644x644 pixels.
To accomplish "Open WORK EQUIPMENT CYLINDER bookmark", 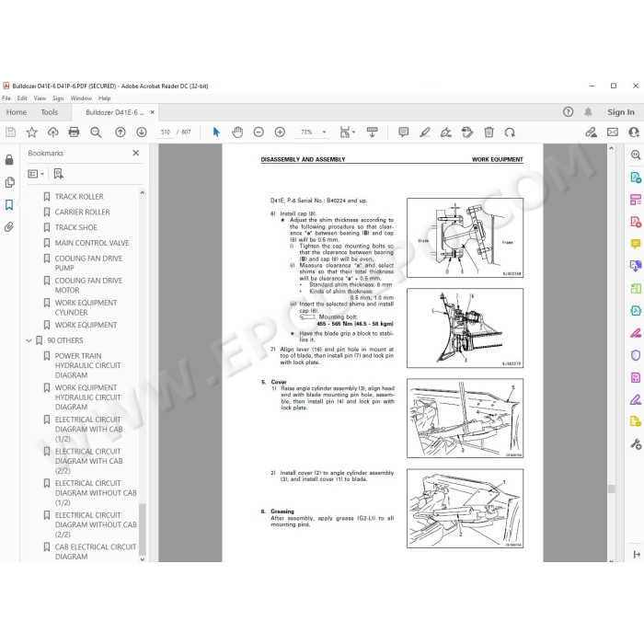I will point(86,307).
